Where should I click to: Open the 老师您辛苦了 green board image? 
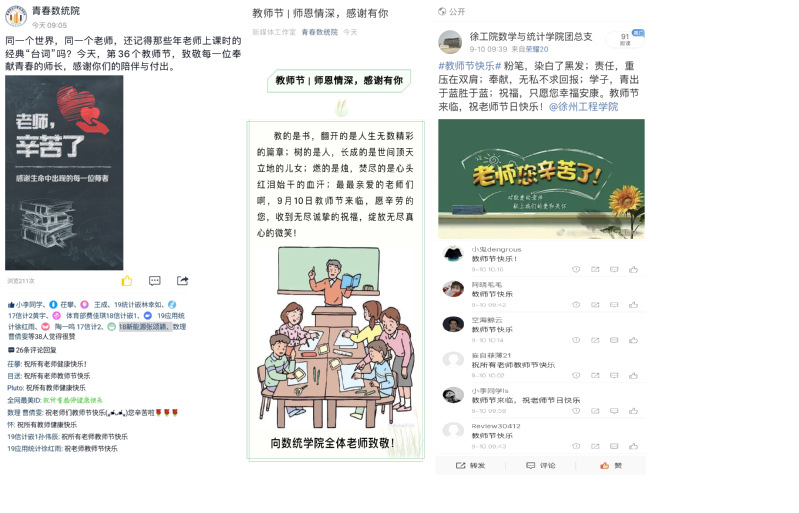(x=541, y=179)
